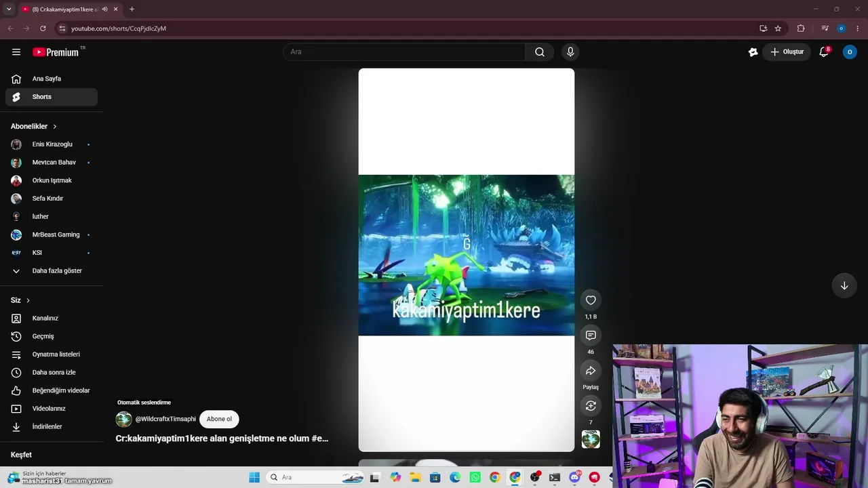
Task: Click the Oluştur create button
Action: point(787,52)
